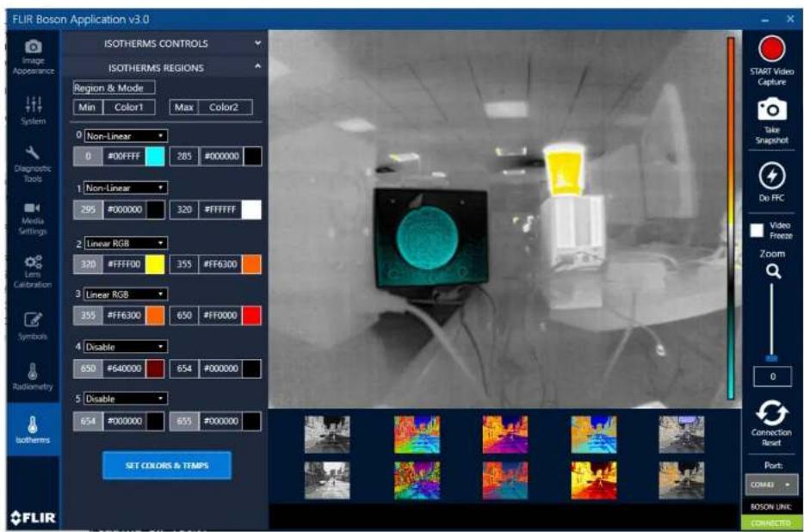Click the #FF0000 hex color field

(220, 316)
